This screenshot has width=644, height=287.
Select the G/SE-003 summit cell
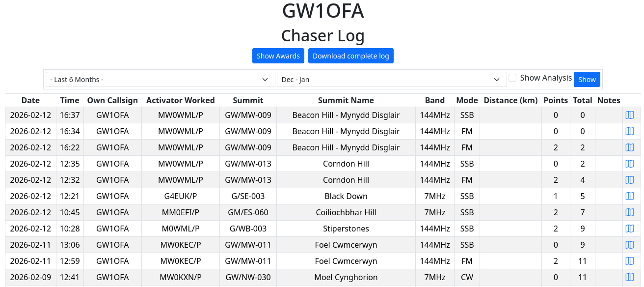(x=248, y=196)
